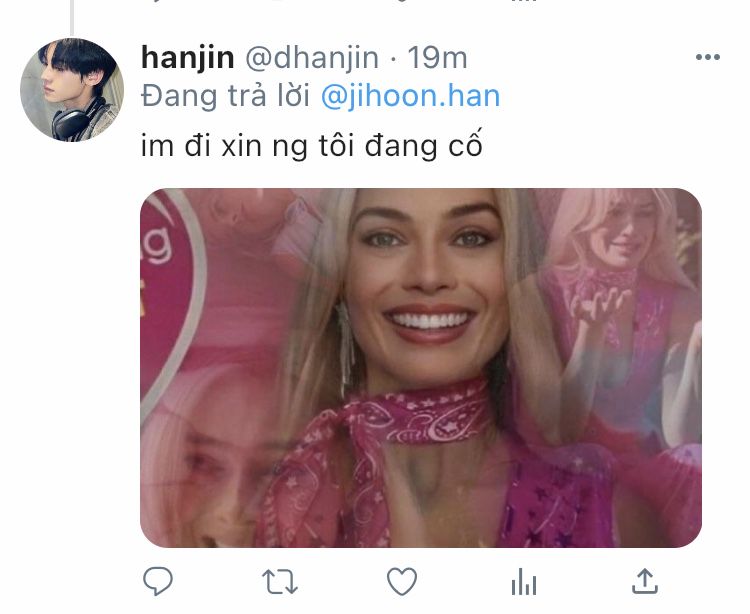Open tweet permalink via 19m timestamp
The width and height of the screenshot is (750, 614).
(437, 58)
